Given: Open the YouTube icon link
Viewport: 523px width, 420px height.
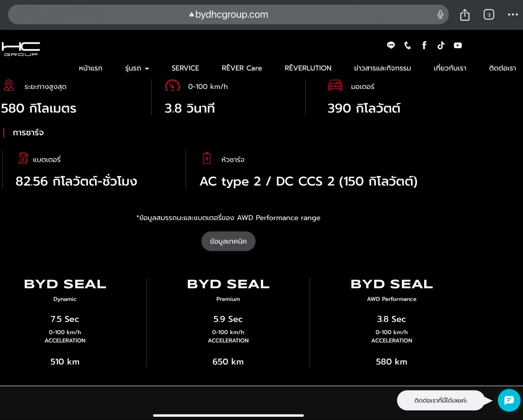Looking at the screenshot, I should click(x=458, y=45).
